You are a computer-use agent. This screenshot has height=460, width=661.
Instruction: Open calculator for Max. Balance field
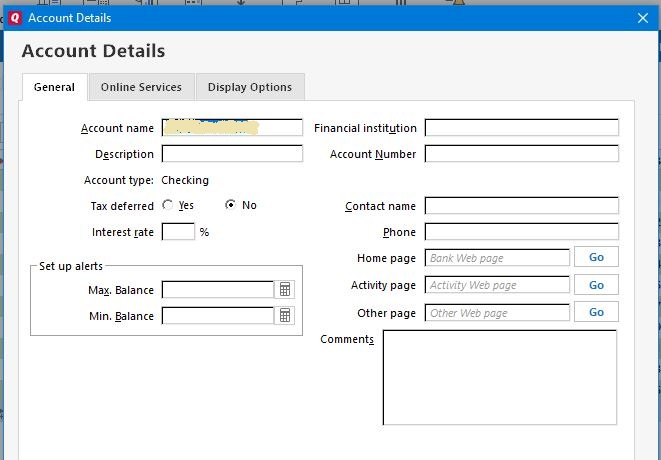pos(285,290)
